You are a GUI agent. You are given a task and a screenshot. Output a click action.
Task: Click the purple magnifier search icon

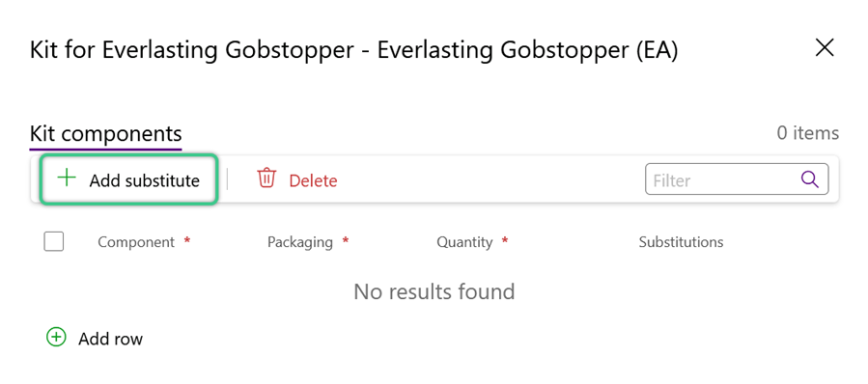tap(809, 179)
